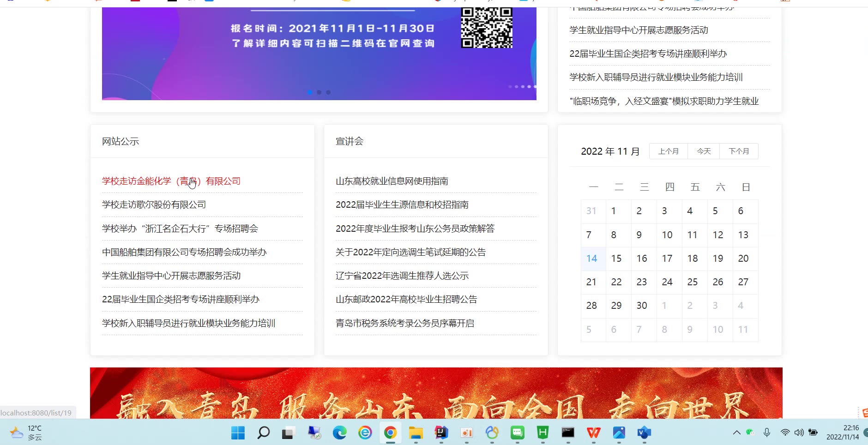Open the terminal icon in the taskbar
This screenshot has height=445, width=868.
click(x=568, y=433)
